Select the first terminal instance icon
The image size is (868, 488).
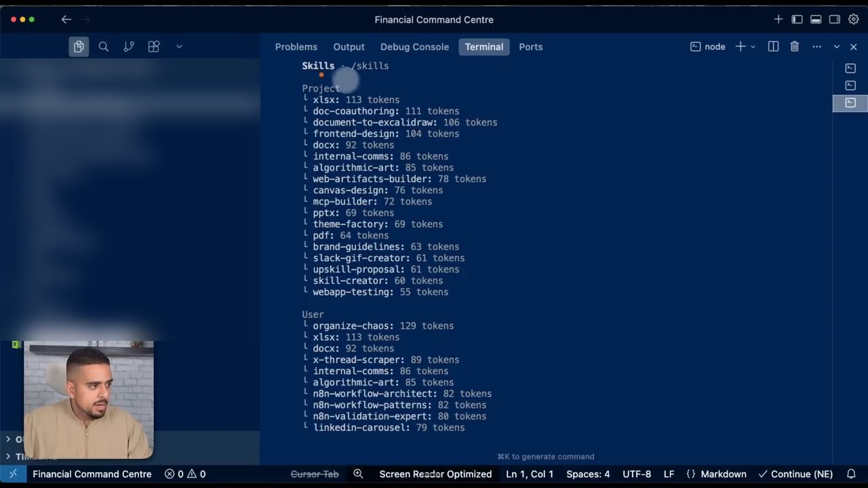pos(850,68)
